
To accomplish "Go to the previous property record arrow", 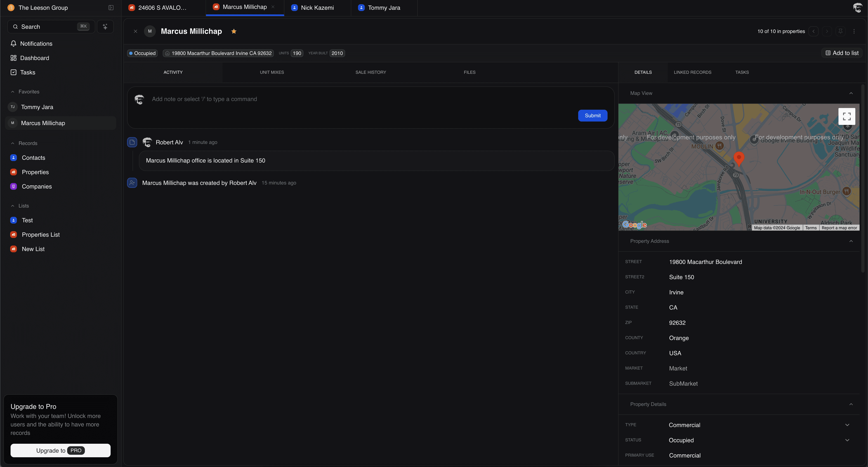I will pyautogui.click(x=814, y=31).
